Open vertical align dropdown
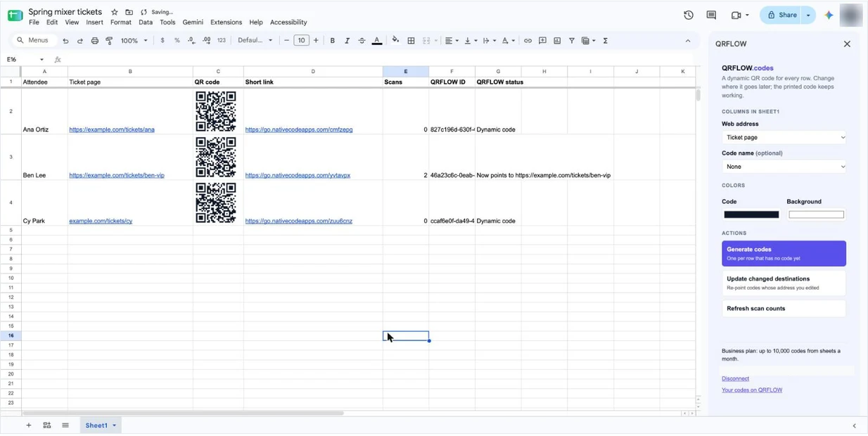 471,41
